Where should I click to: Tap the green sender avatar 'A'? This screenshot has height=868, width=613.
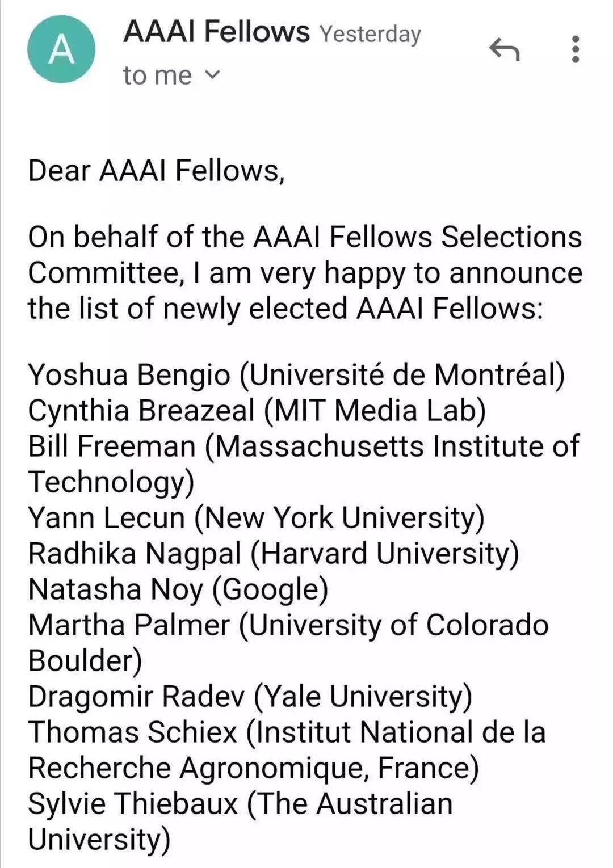(x=61, y=50)
